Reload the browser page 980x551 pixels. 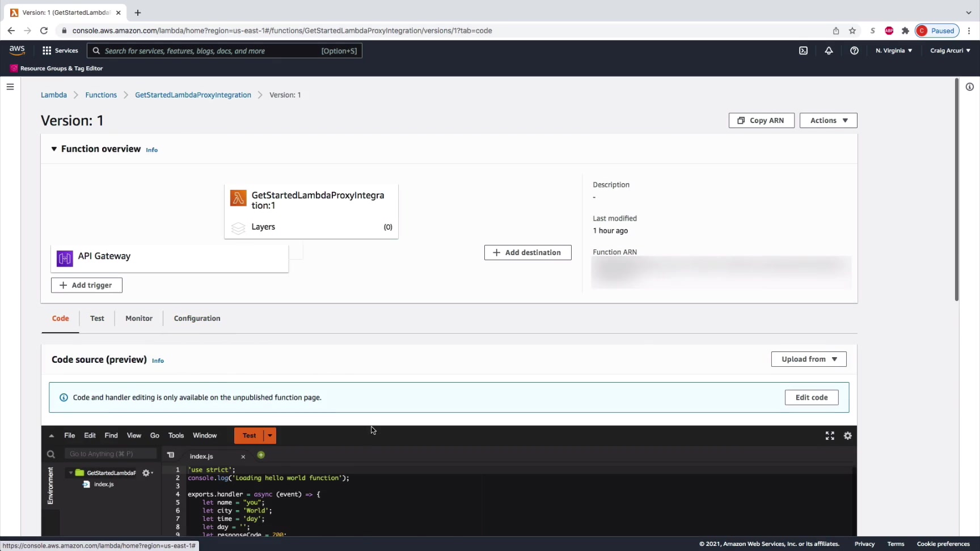click(44, 31)
